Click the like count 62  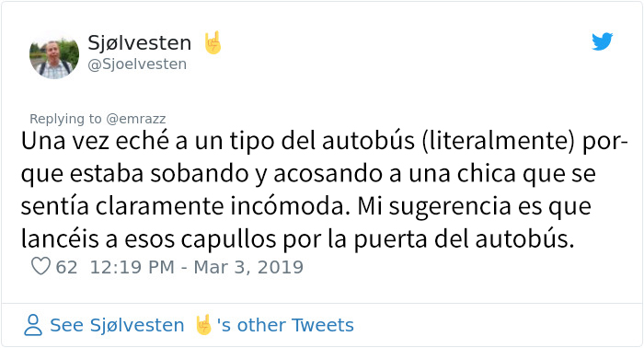pos(66,268)
